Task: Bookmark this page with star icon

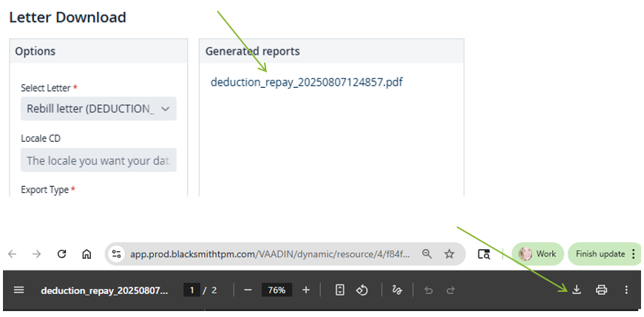Action: (449, 253)
